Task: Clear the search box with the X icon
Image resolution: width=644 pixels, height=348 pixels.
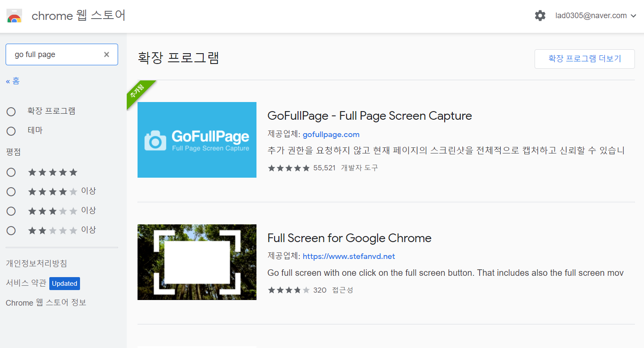Action: (x=106, y=54)
